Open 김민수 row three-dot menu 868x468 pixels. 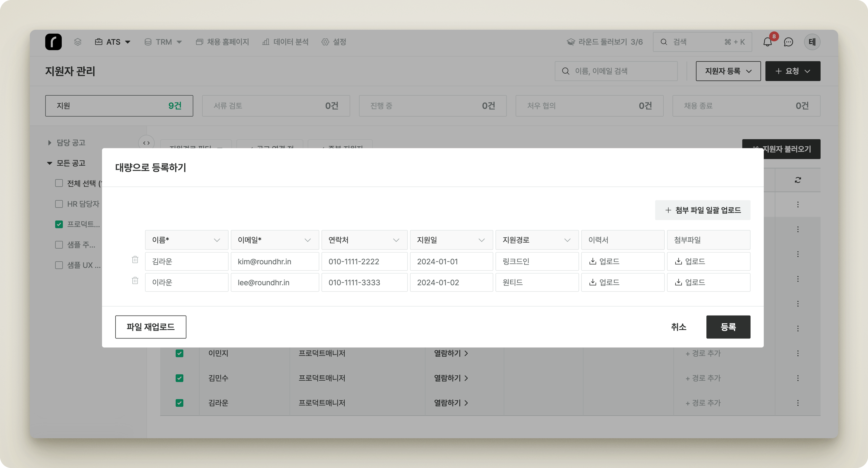click(x=798, y=378)
